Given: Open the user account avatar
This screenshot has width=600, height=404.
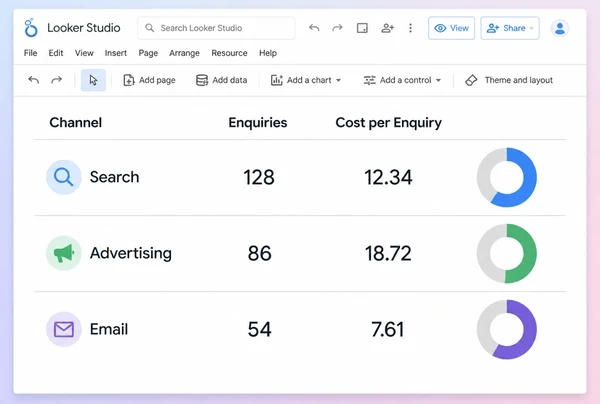Looking at the screenshot, I should (x=560, y=28).
